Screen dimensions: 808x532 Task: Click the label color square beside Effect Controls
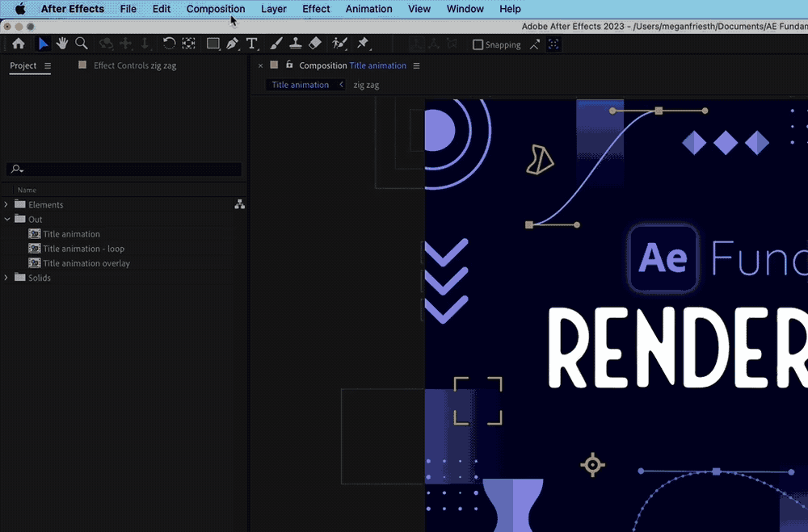pos(82,65)
